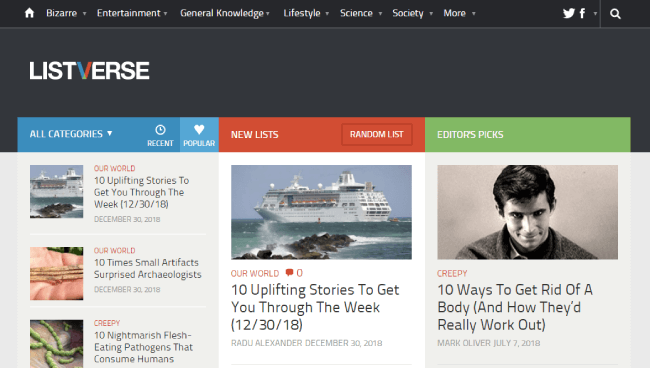Click the green pathogens thumbnail
Viewport: 650px width, 368px height.
pyautogui.click(x=56, y=344)
